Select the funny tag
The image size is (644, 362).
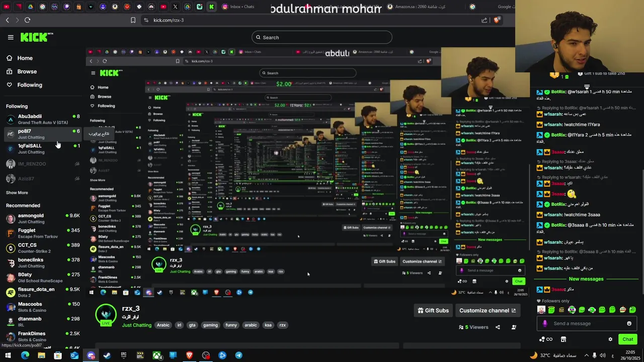[231, 325]
